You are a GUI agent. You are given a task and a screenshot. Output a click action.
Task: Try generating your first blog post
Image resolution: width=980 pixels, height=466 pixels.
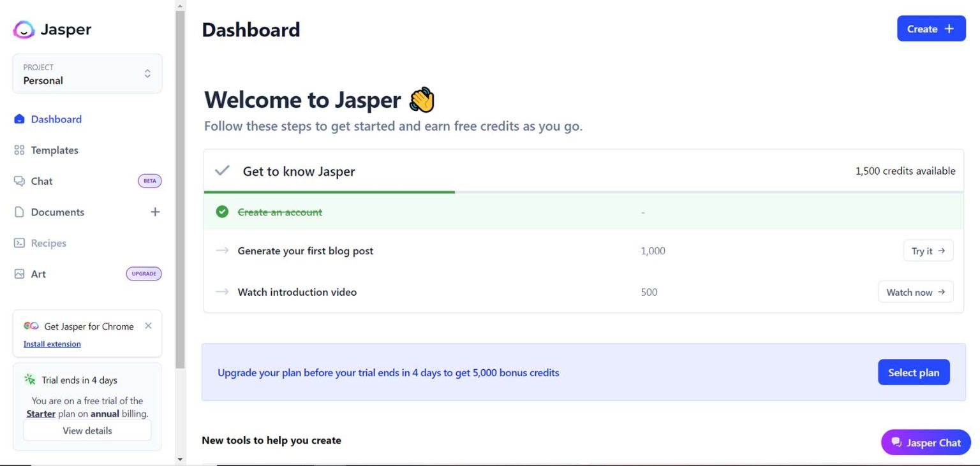click(x=928, y=251)
